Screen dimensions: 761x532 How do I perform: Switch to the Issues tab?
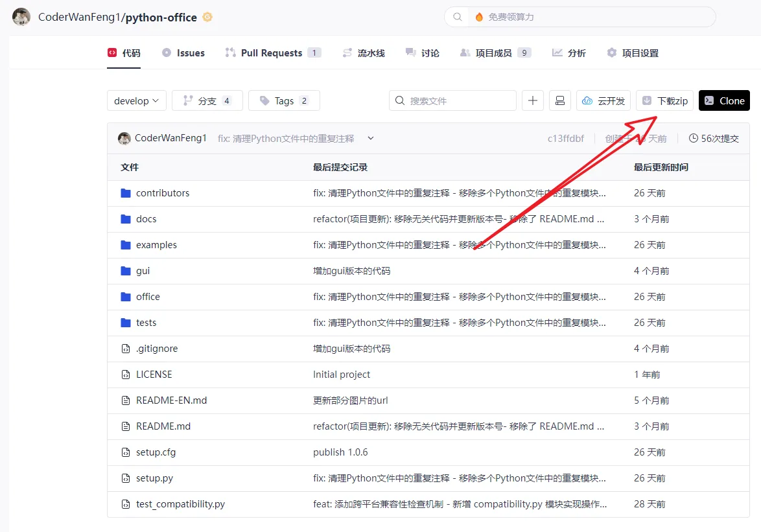click(x=183, y=52)
